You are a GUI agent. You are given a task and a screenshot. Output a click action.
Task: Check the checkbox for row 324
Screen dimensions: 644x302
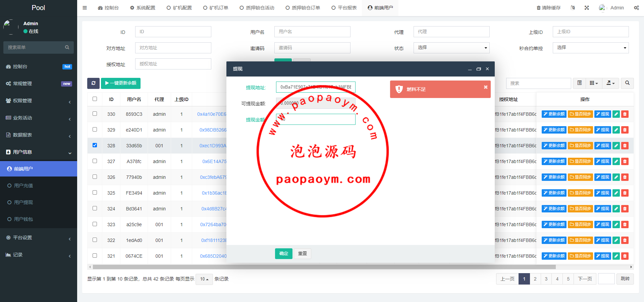(x=95, y=208)
